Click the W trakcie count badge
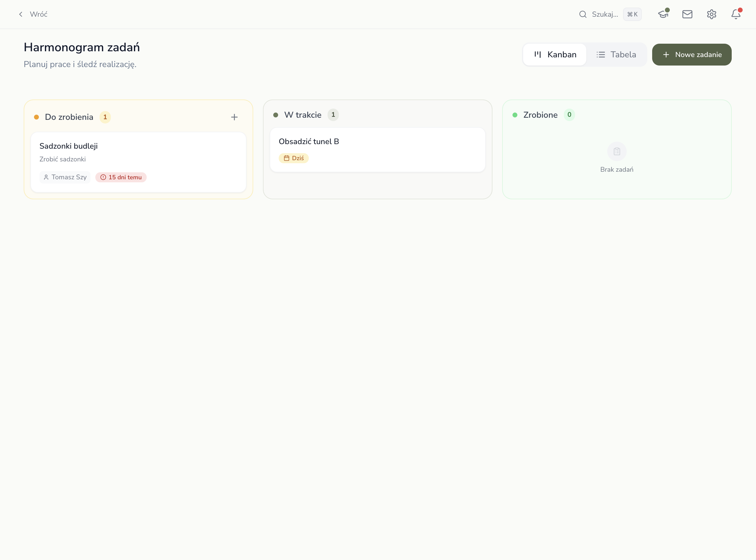The height and width of the screenshot is (560, 756). (333, 115)
